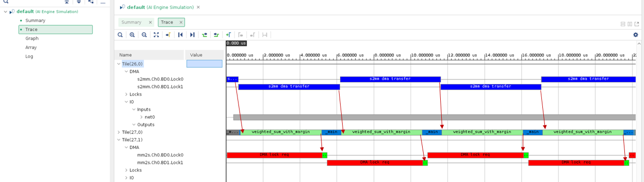Click the yellow go-to-cursor icon
This screenshot has width=644, height=182.
tap(168, 35)
